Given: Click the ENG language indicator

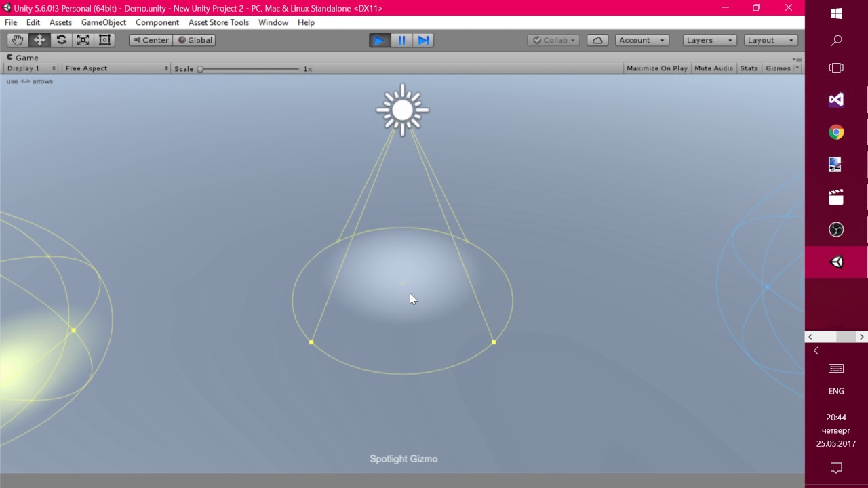Looking at the screenshot, I should click(x=836, y=391).
